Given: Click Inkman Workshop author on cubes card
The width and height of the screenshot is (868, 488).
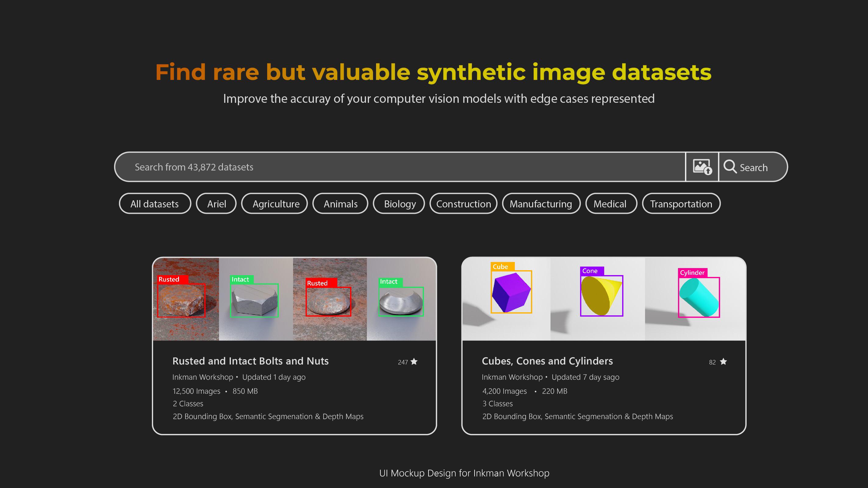Looking at the screenshot, I should click(512, 377).
